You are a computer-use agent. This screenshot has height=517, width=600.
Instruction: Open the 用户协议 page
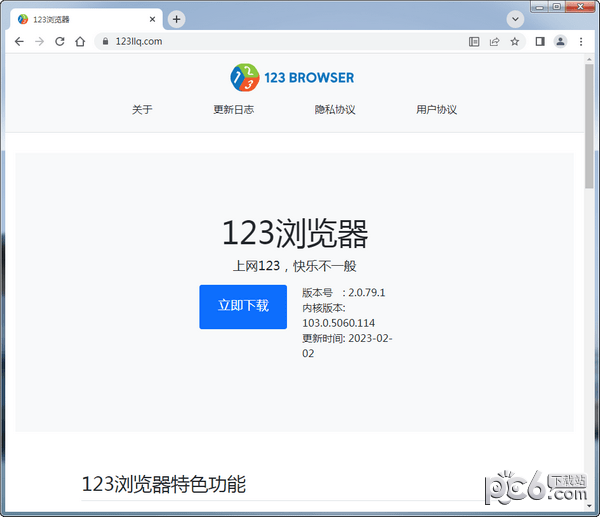437,109
